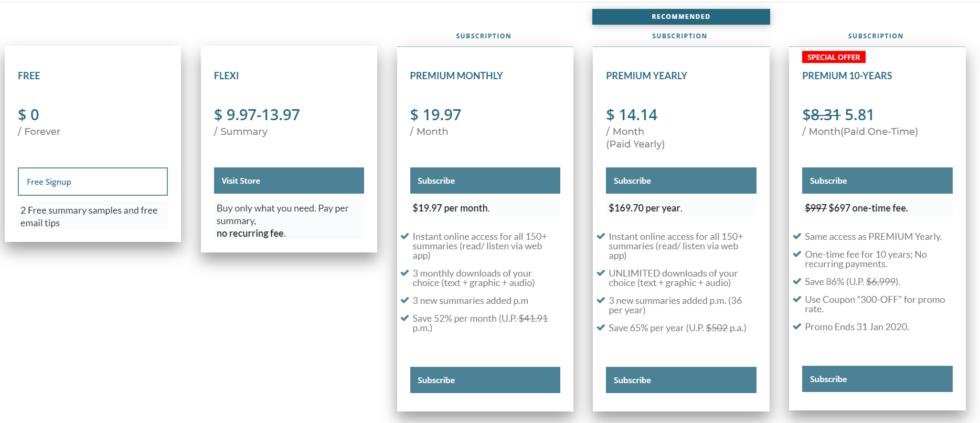Click the bottom Subscribe button in Premium Yearly card
The height and width of the screenshot is (423, 980).
click(680, 380)
